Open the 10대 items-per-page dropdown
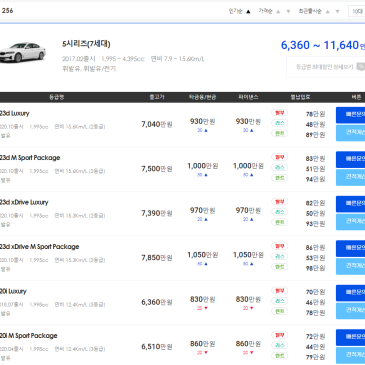Image resolution: width=365 pixels, height=365 pixels. click(x=356, y=11)
